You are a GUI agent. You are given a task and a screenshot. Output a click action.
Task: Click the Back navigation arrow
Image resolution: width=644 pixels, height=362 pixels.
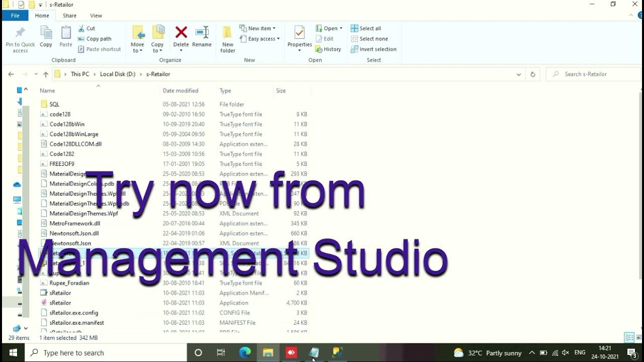[x=11, y=74]
